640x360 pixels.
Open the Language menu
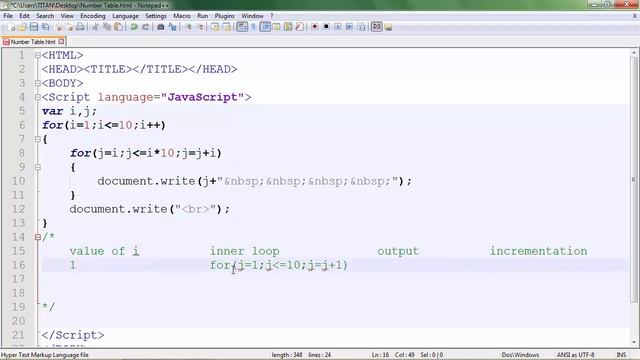125,16
